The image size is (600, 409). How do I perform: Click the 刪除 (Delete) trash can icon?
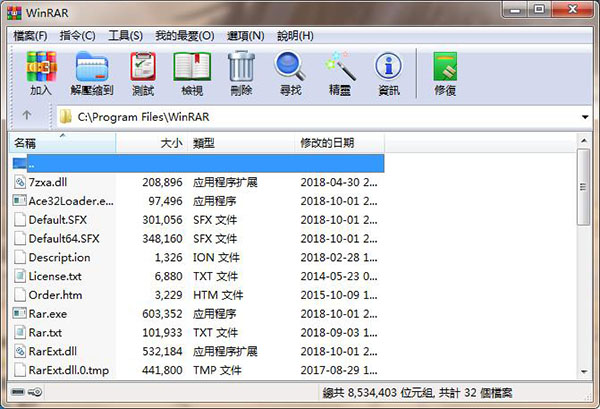(x=241, y=67)
